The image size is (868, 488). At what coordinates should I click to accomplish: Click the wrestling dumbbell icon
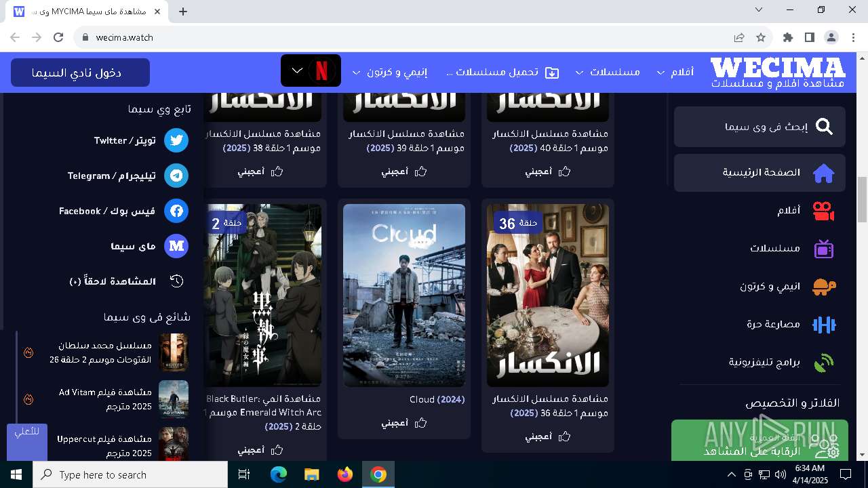click(823, 325)
